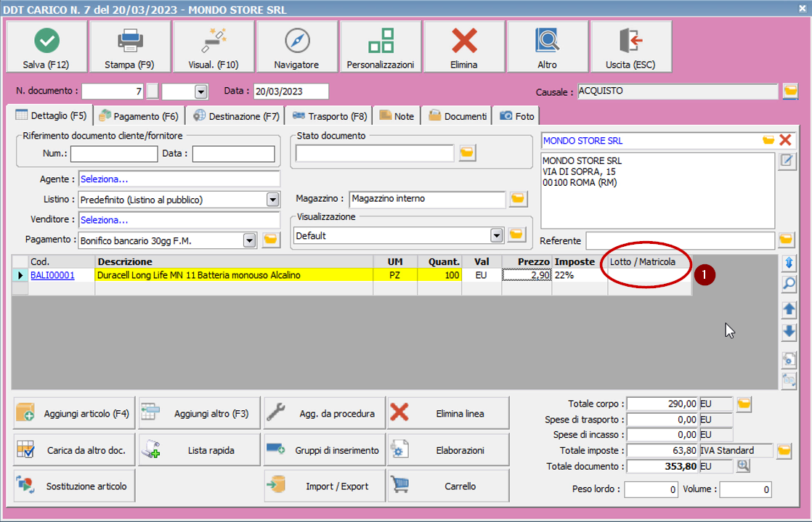Open the Pagamento dropdown list
The width and height of the screenshot is (812, 522).
pyautogui.click(x=250, y=240)
